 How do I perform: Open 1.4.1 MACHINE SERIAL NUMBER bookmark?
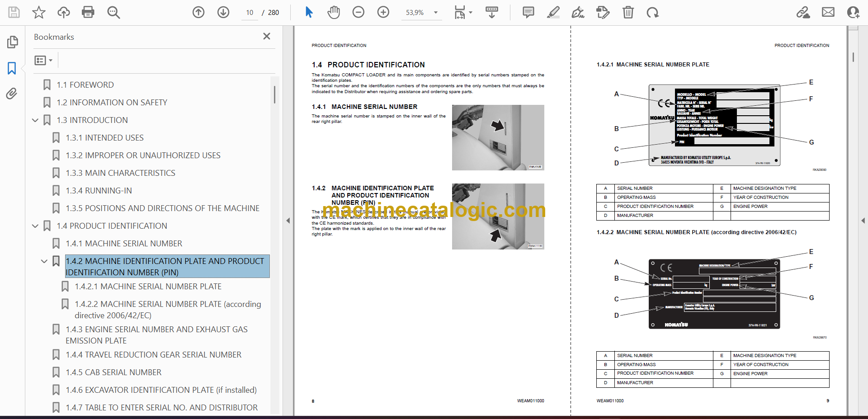(x=124, y=244)
